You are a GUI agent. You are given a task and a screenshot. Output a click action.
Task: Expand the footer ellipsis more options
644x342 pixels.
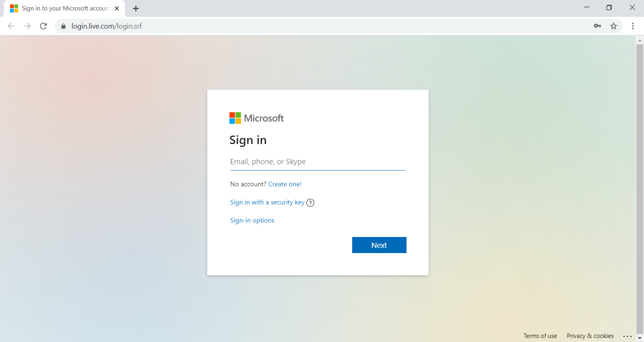pyautogui.click(x=627, y=336)
